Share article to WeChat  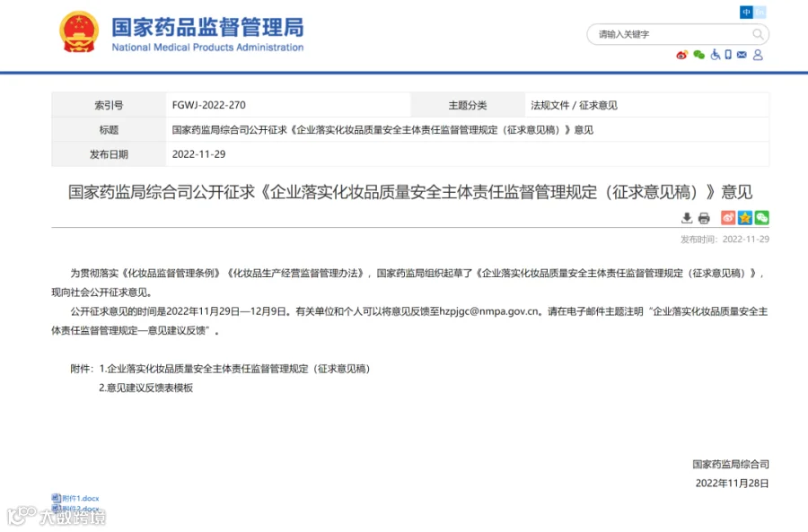tap(761, 218)
